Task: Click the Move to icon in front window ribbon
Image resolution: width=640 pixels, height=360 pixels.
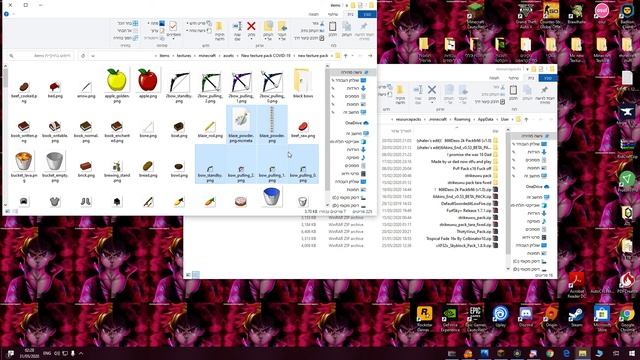Action: point(282,27)
